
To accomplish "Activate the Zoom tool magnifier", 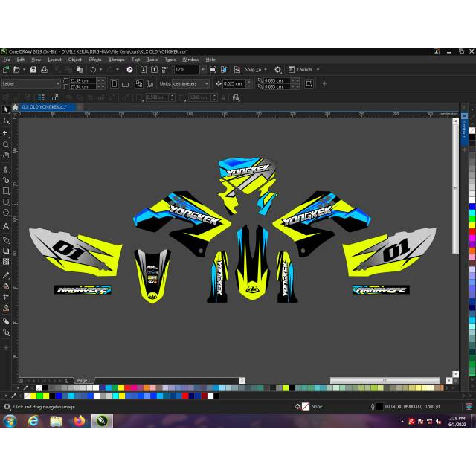I will coord(6,145).
